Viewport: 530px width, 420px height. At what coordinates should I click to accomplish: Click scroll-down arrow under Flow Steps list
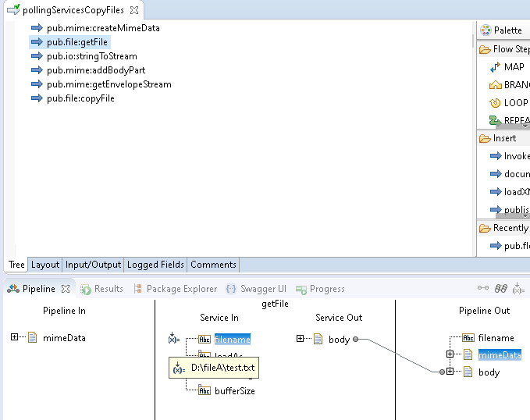tap(525, 126)
